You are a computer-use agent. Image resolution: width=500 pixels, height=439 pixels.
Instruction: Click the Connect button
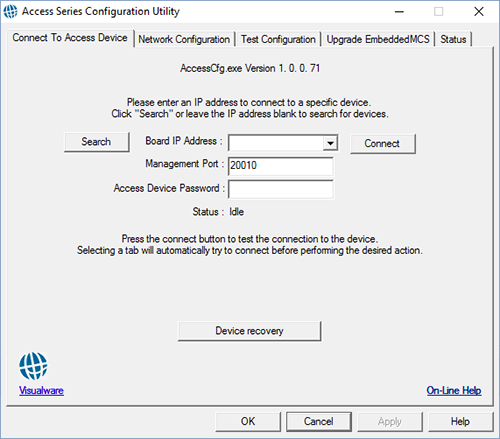382,144
